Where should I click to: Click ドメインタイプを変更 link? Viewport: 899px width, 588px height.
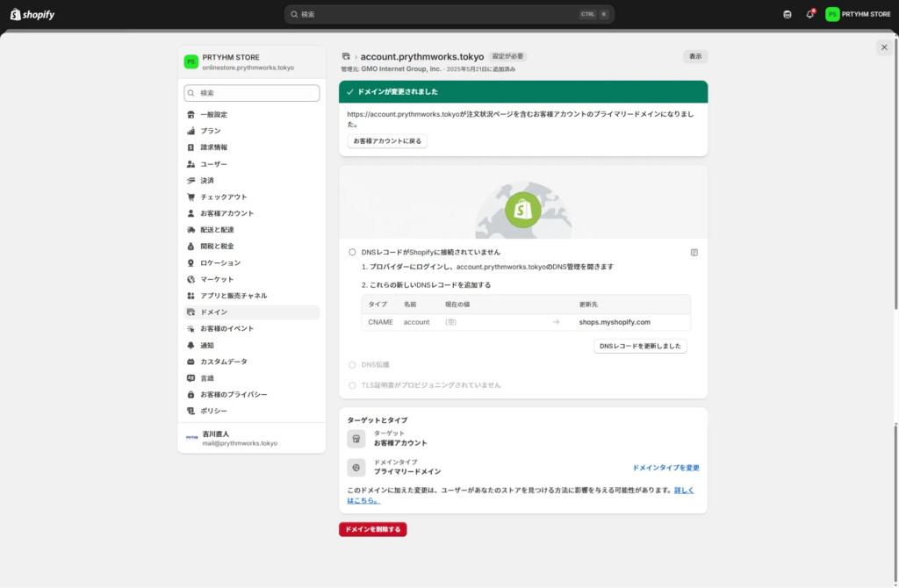tap(665, 469)
